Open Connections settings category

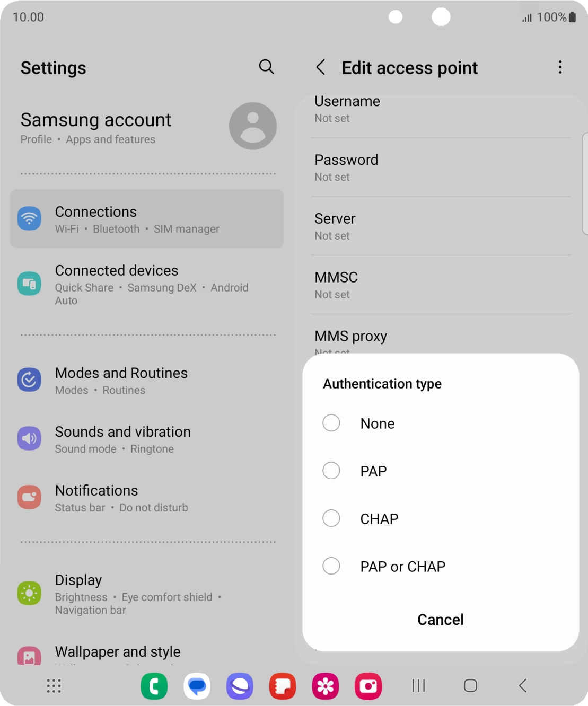click(x=147, y=219)
